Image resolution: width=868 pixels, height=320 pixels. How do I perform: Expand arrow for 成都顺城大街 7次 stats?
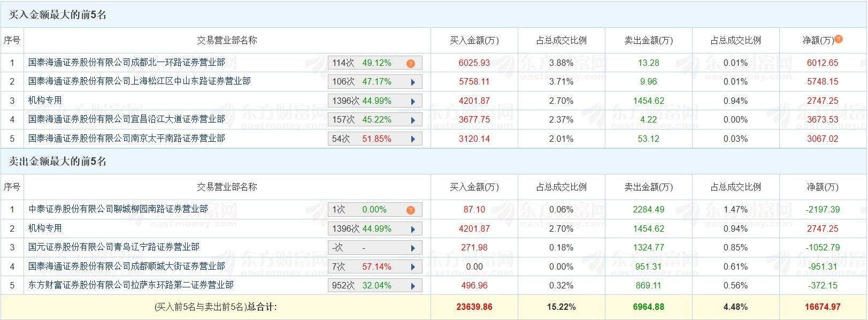413,268
